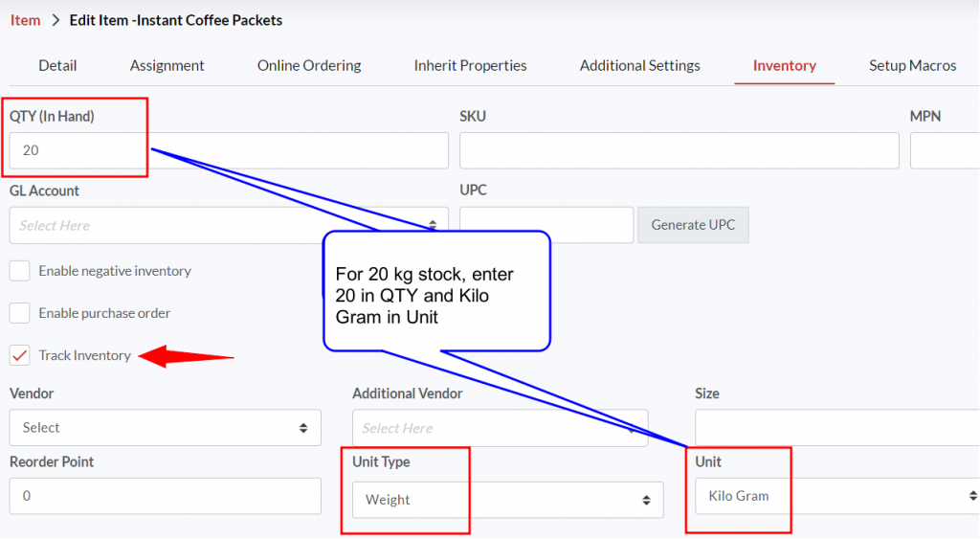Follow the Item breadcrumb link
This screenshot has height=539, width=980.
pos(25,21)
